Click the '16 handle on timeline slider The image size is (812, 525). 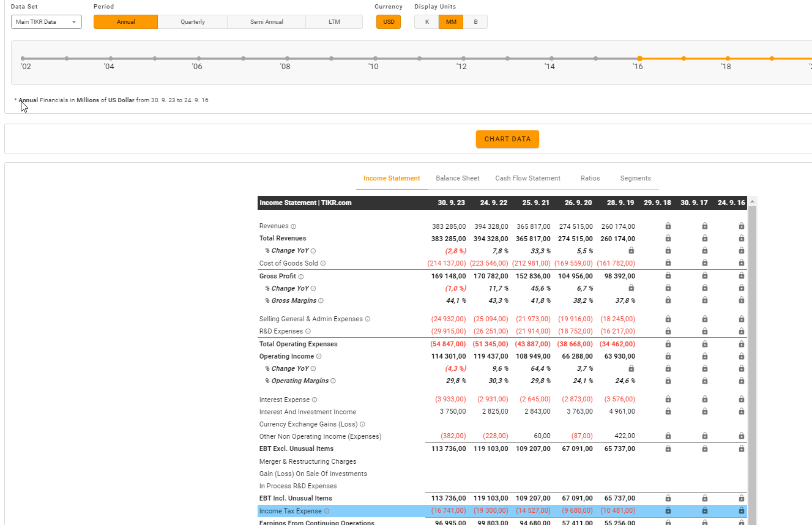click(x=639, y=59)
